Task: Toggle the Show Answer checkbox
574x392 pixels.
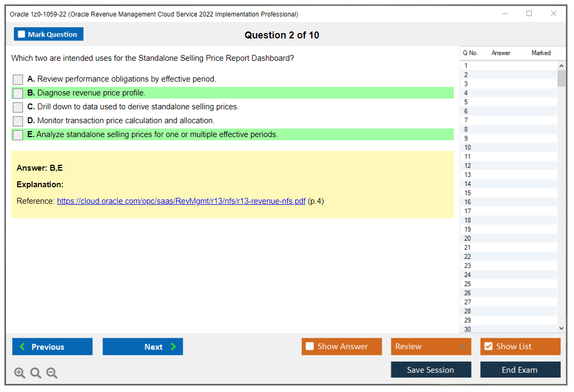Action: tap(310, 347)
